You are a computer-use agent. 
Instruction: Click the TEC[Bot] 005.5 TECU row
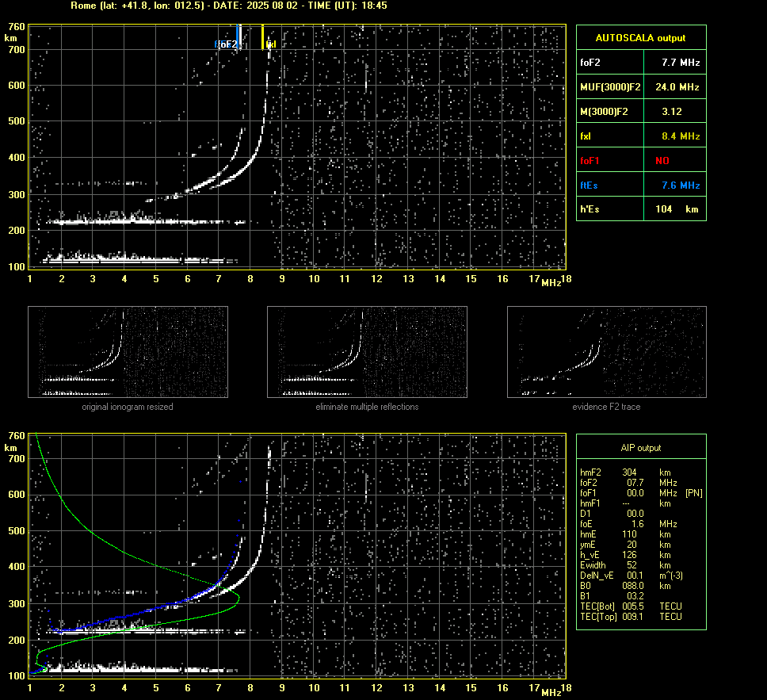coord(631,606)
